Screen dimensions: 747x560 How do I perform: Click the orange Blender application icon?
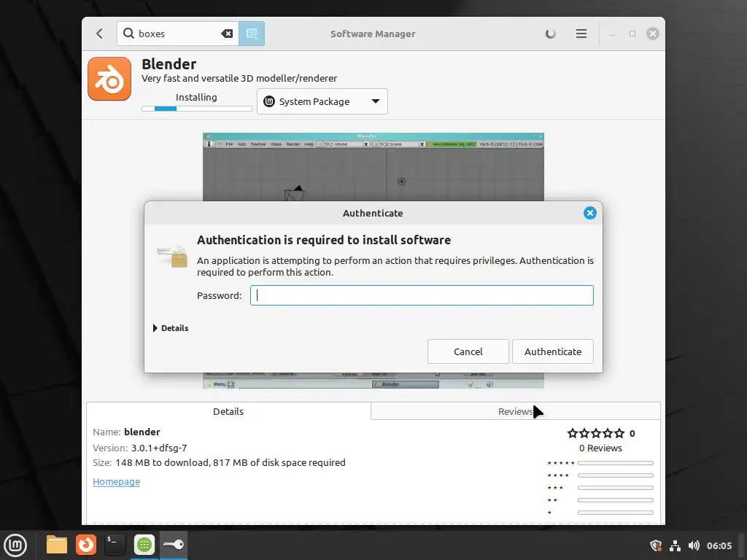(x=109, y=79)
